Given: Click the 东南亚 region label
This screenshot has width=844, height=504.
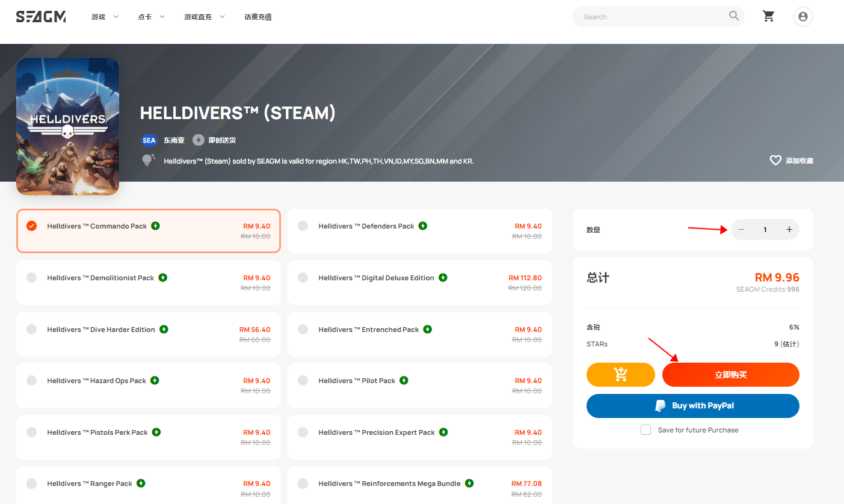Looking at the screenshot, I should tap(174, 140).
